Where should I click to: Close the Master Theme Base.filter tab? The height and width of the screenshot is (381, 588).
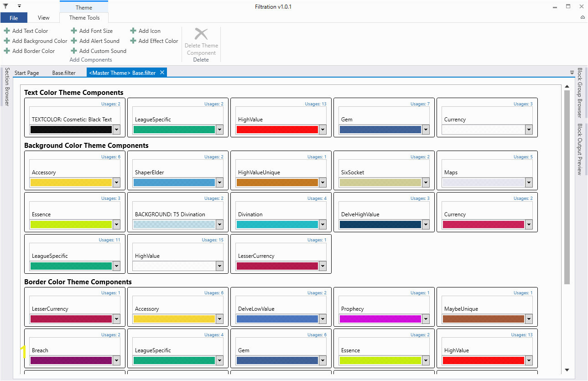point(162,73)
